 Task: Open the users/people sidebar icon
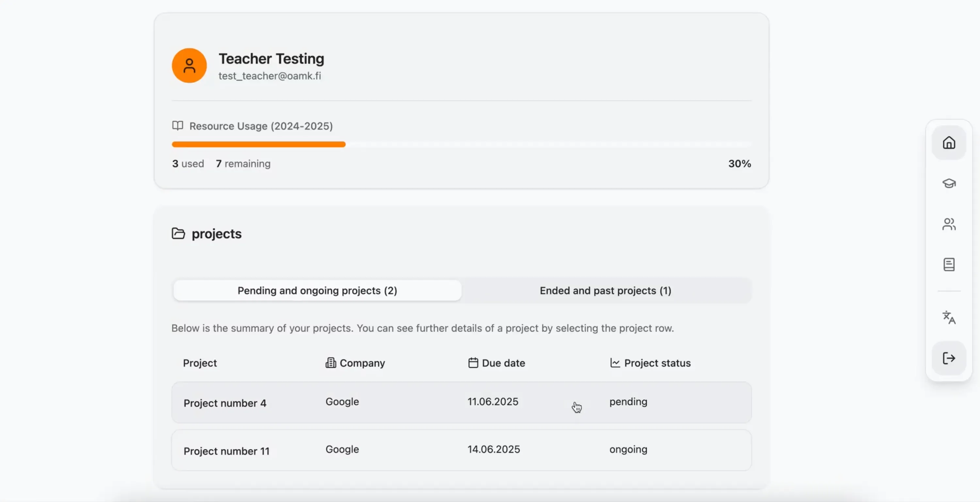click(x=949, y=224)
